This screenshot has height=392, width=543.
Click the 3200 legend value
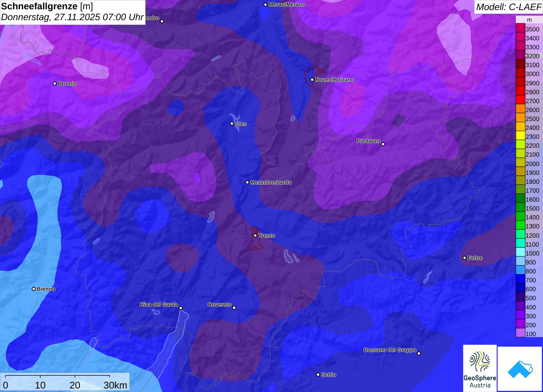click(532, 56)
